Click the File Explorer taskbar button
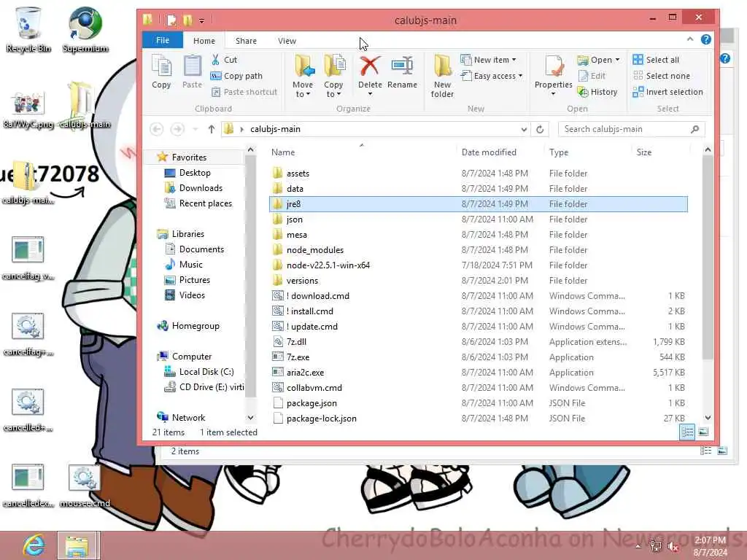 point(77,545)
